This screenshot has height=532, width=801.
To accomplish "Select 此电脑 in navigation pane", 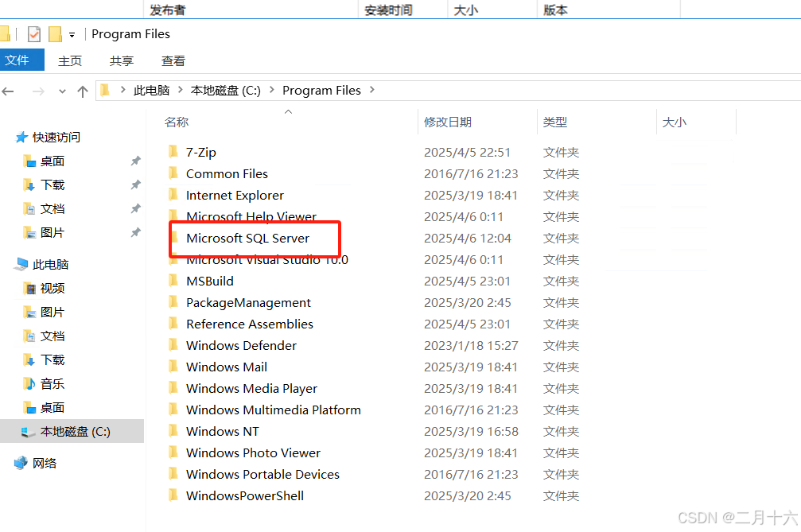I will point(50,265).
